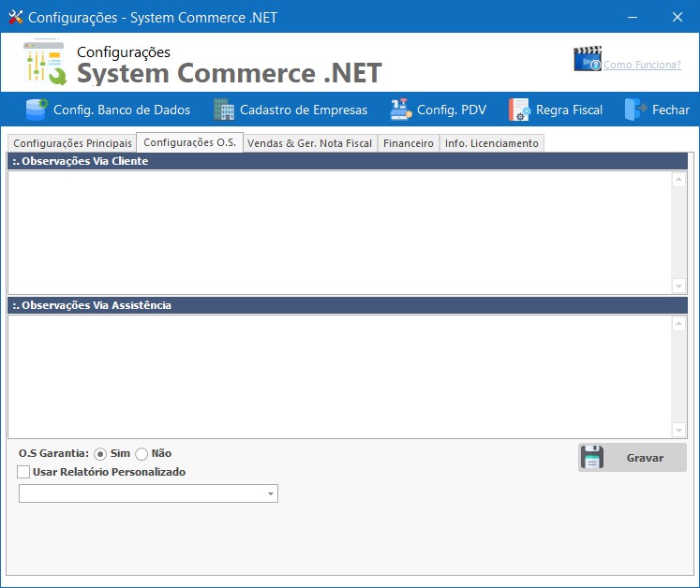The height and width of the screenshot is (588, 700).
Task: Click the Cadastro de Empresas building icon
Action: (x=224, y=110)
